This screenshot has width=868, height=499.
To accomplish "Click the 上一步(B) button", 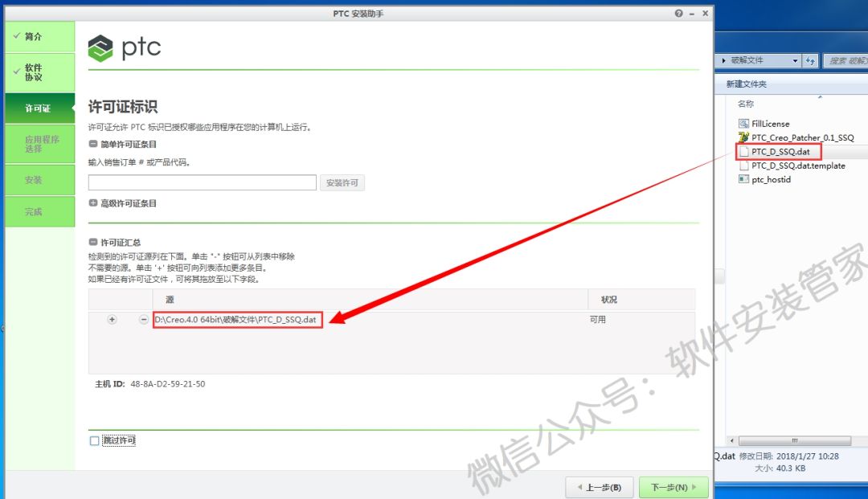I will (599, 487).
